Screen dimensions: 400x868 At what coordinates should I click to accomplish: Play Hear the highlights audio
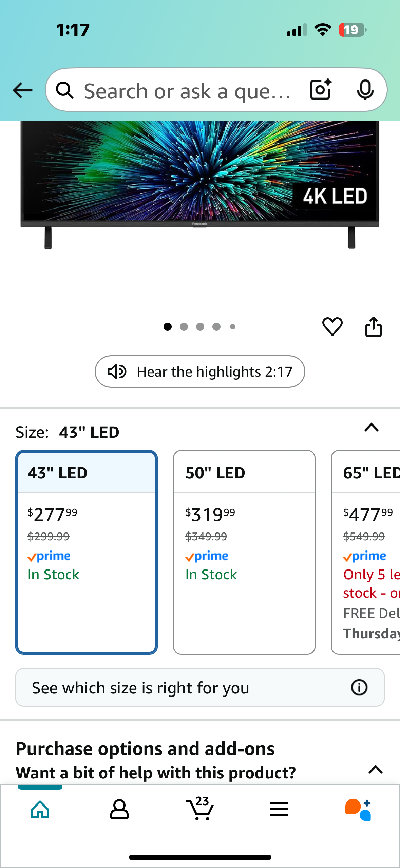[200, 372]
